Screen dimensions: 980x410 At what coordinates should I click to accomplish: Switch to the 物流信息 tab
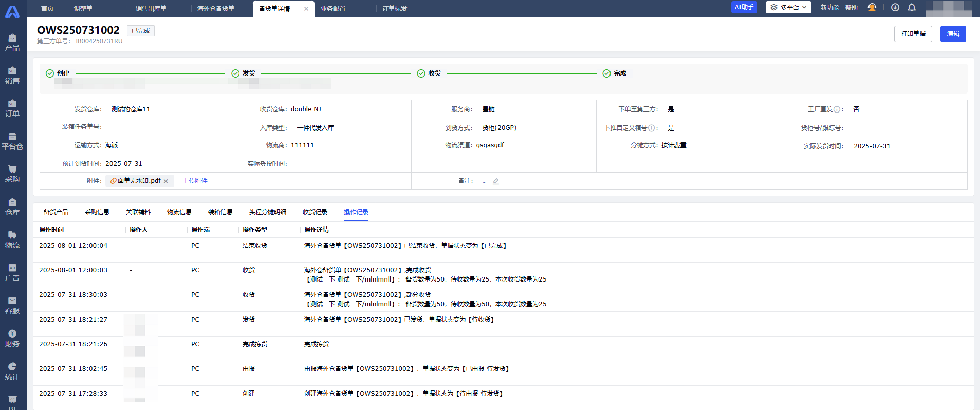[179, 212]
